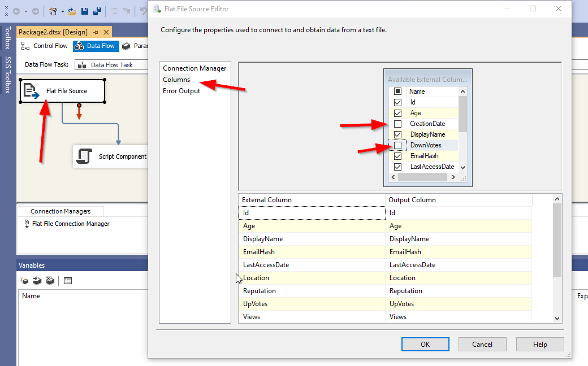588x366 pixels.
Task: Select the Connection Manager page in editor
Action: [194, 68]
